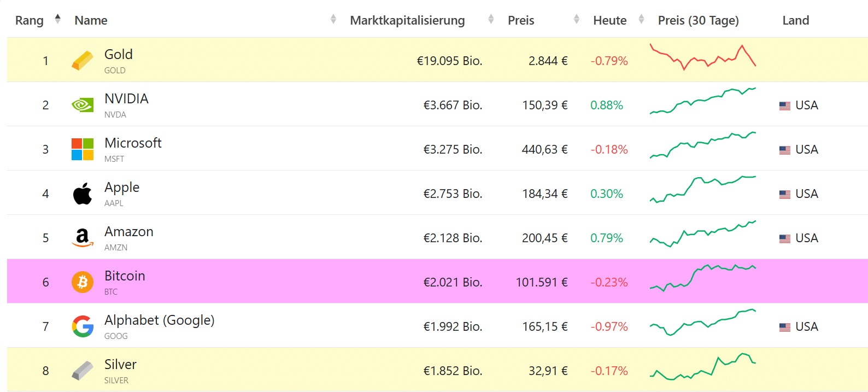Click the Land column header
The height and width of the screenshot is (392, 868).
coord(795,20)
